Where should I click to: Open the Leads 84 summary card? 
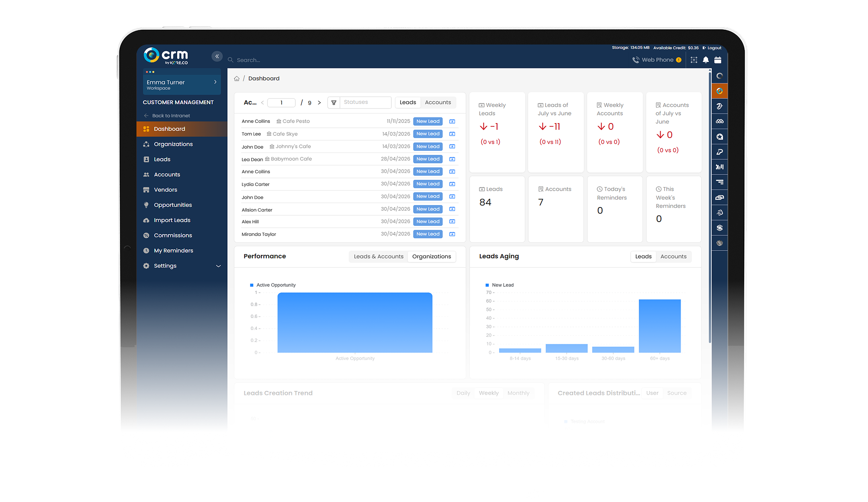tap(497, 209)
